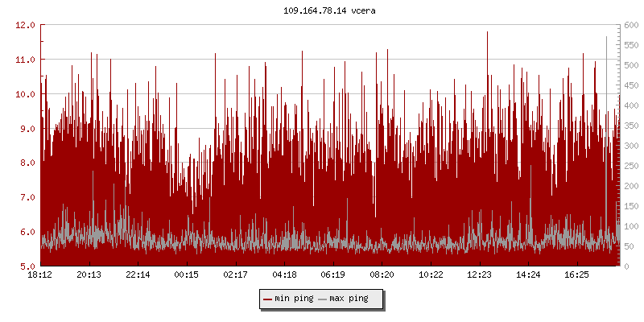Viewport: 644px width, 322px height.
Task: Select the 00:15 x-axis time marker
Action: [x=187, y=275]
